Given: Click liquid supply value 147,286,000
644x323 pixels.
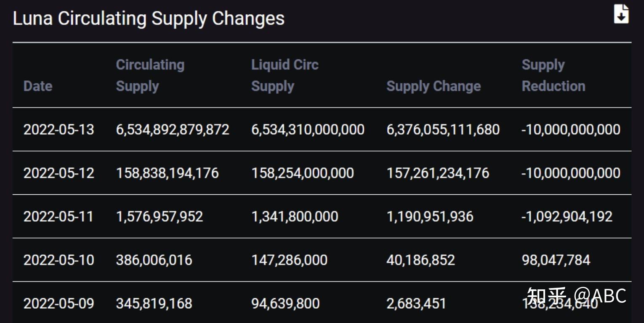Looking at the screenshot, I should [289, 260].
